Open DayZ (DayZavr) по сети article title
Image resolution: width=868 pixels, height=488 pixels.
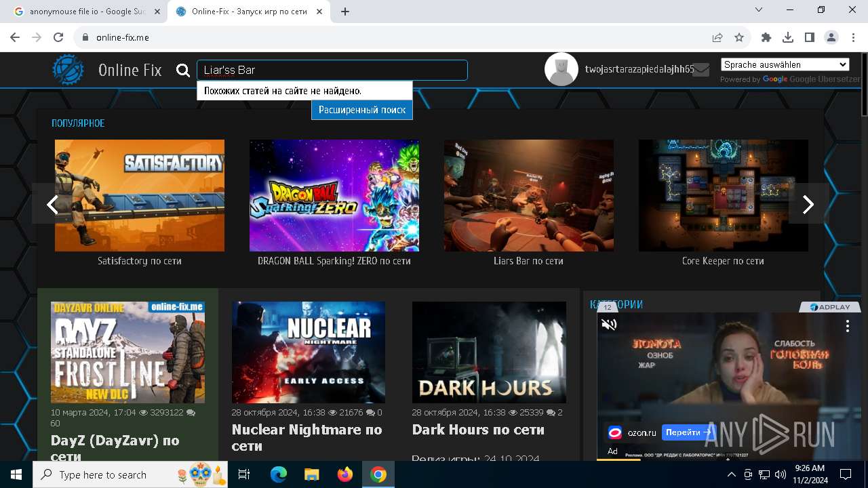115,449
